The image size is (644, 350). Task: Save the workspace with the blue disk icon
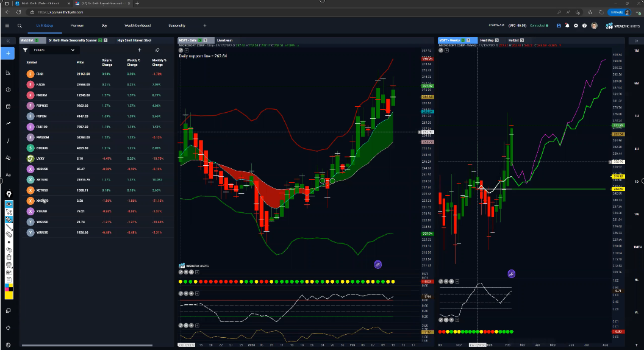[x=559, y=26]
